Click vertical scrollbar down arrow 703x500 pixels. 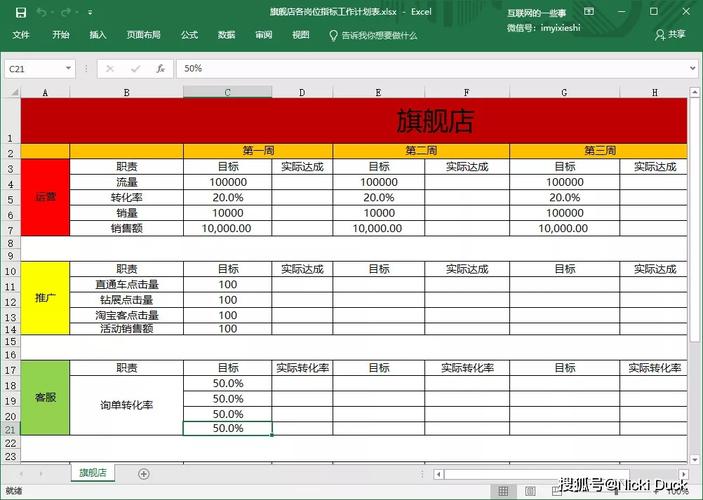[694, 459]
